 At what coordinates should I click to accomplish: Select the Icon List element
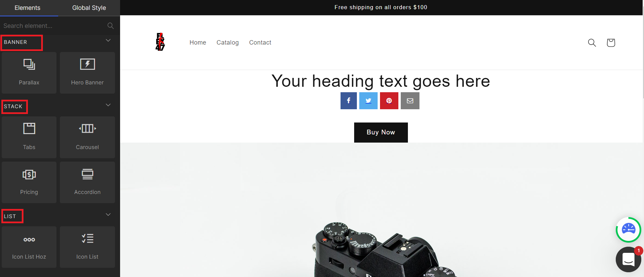[87, 247]
